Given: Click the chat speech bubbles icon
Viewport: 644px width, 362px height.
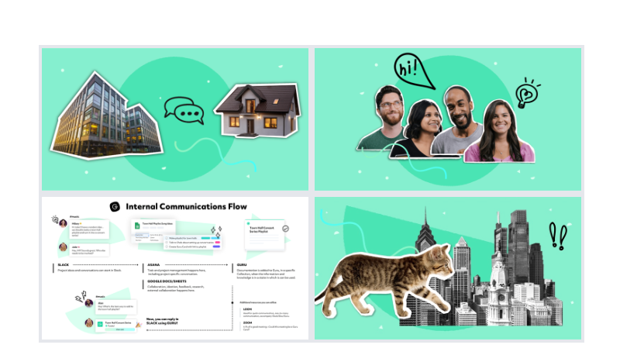Looking at the screenshot, I should (184, 110).
